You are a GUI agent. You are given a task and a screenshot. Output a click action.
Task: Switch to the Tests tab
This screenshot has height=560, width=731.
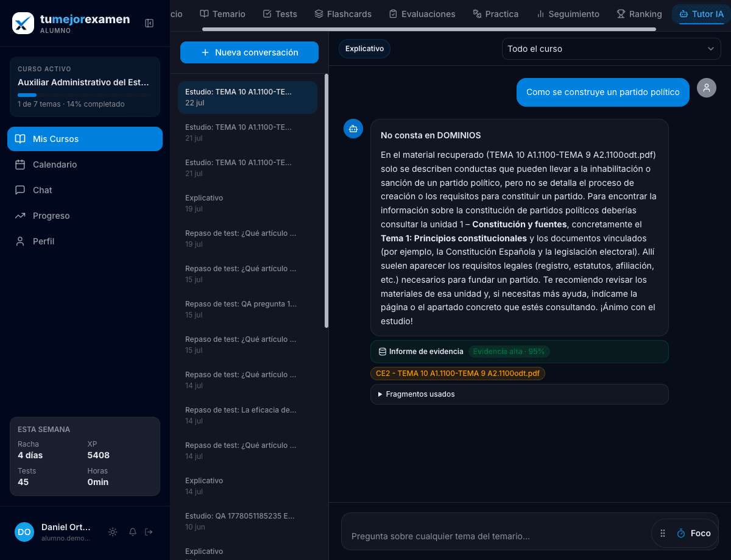[x=280, y=14]
